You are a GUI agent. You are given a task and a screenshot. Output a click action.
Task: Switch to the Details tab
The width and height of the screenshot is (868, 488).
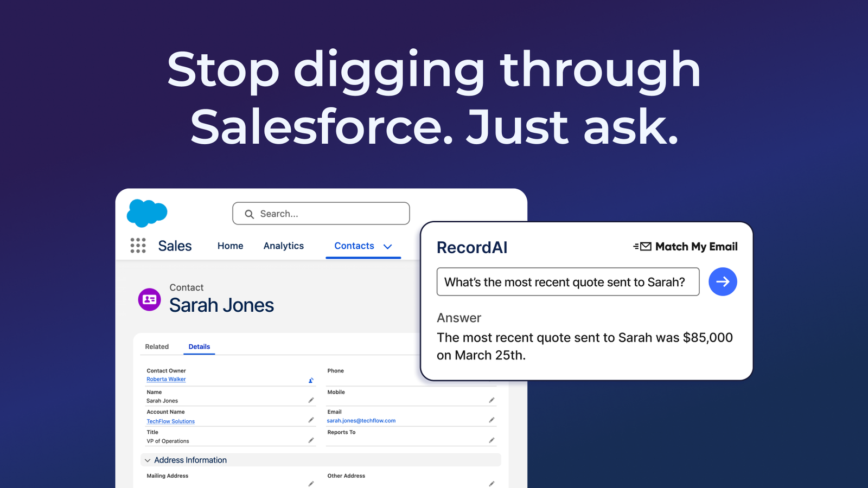pyautogui.click(x=199, y=346)
